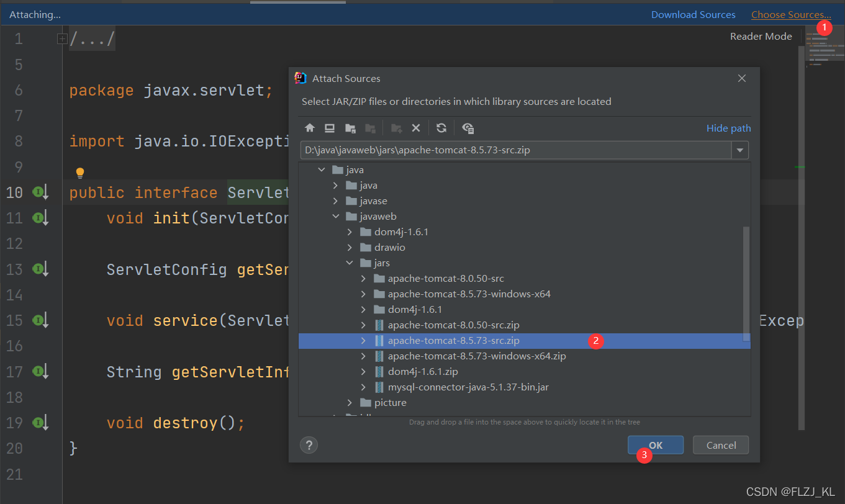Click the implemented-interface gutter icon on line 10
This screenshot has width=845, height=504.
(x=40, y=192)
